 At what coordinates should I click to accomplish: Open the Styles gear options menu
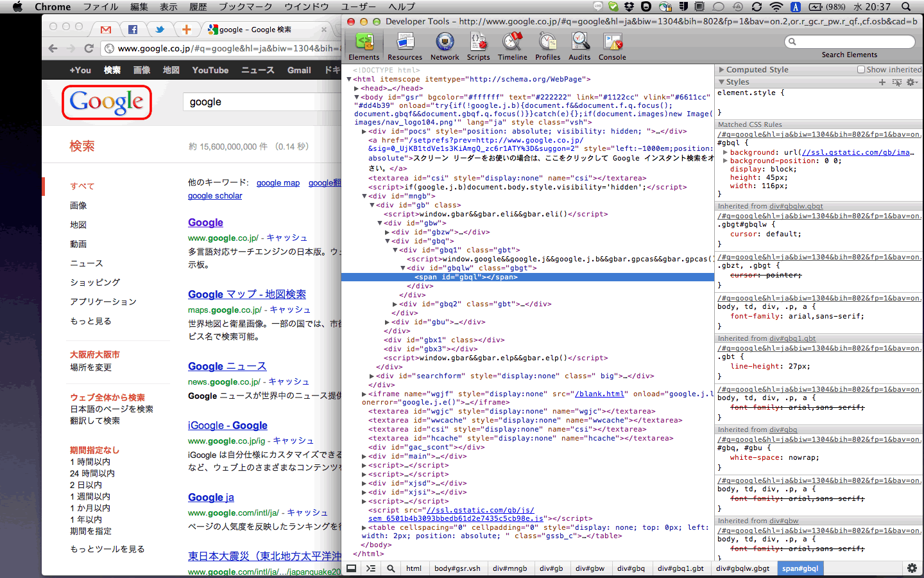click(912, 82)
